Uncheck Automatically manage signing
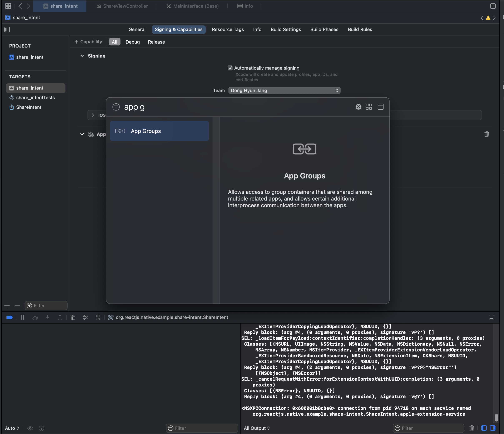This screenshot has width=504, height=434. point(230,68)
